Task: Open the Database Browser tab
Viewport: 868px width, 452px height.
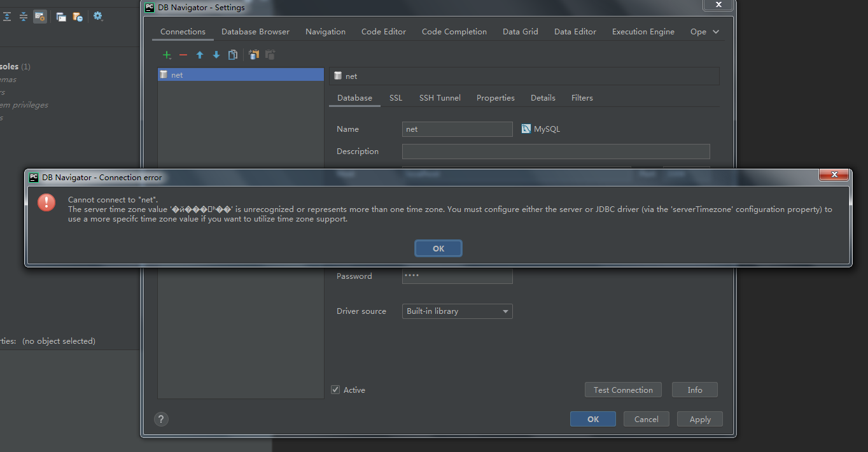Action: (x=255, y=31)
